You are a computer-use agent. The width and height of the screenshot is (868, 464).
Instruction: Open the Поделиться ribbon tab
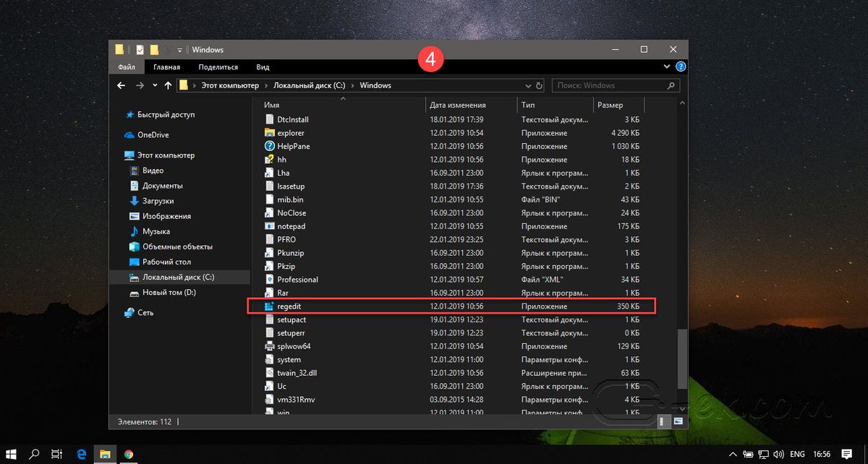[218, 66]
